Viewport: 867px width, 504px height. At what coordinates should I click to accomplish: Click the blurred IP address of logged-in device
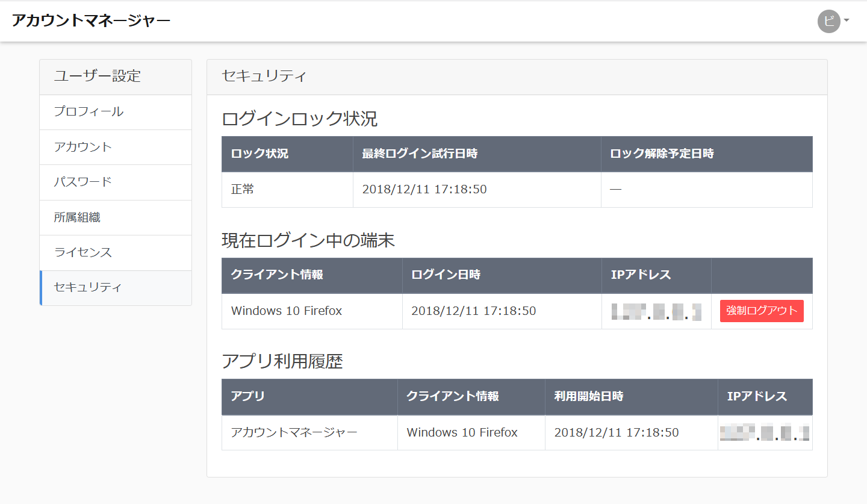(x=656, y=312)
